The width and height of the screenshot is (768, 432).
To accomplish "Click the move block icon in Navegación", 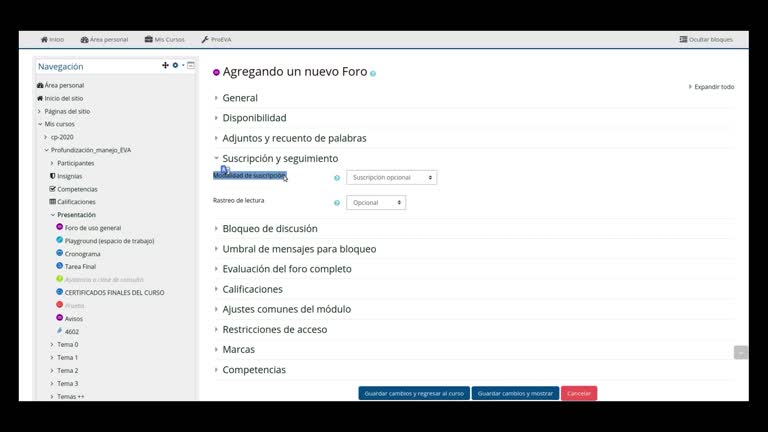I will pyautogui.click(x=165, y=65).
